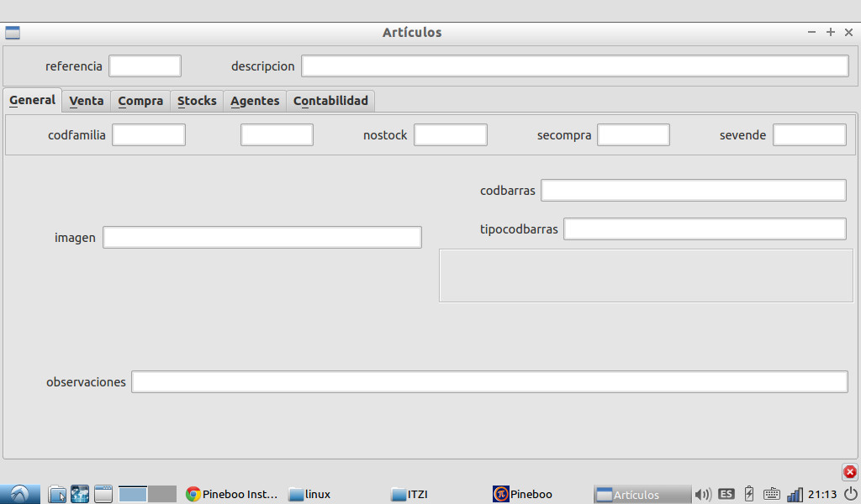861x504 pixels.
Task: Open the web browser launcher icon
Action: pos(80,494)
